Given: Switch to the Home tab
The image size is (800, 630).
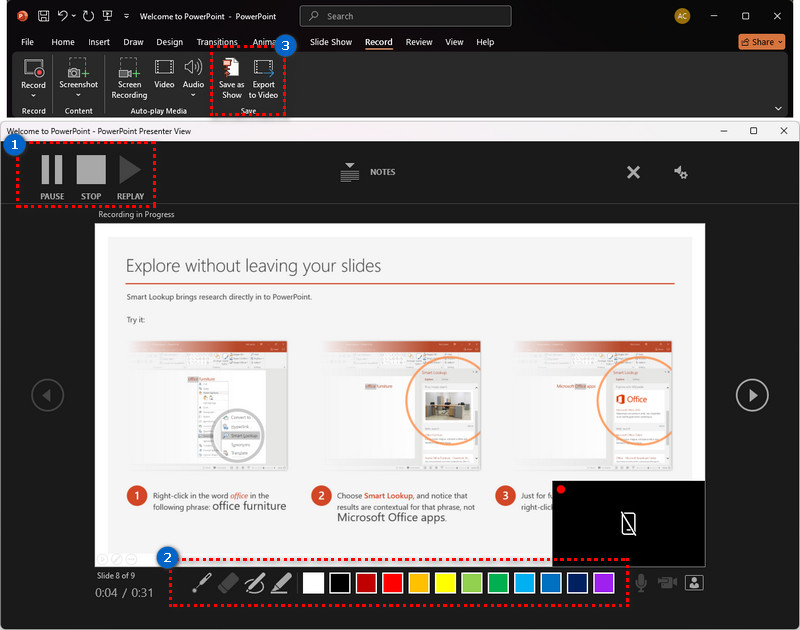Looking at the screenshot, I should click(x=63, y=42).
